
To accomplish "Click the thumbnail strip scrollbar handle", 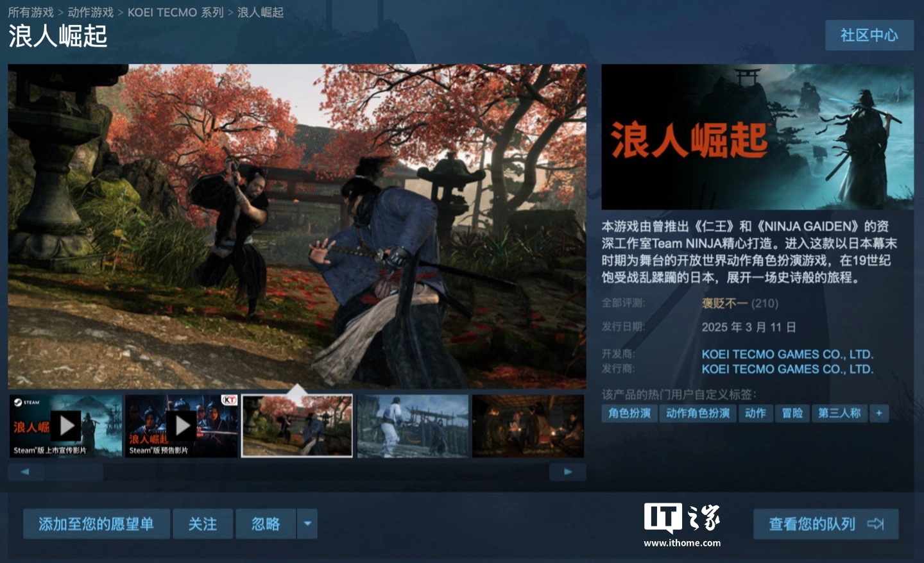I will pyautogui.click(x=74, y=472).
